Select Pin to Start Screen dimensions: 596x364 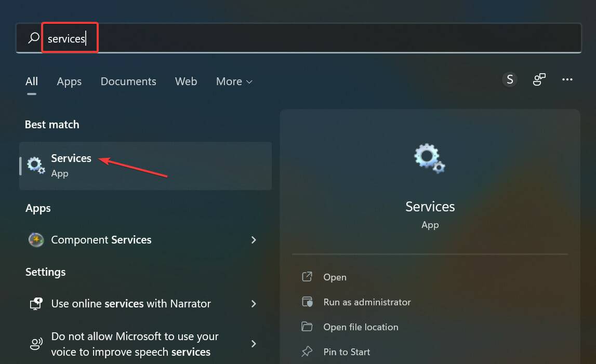pyautogui.click(x=346, y=352)
